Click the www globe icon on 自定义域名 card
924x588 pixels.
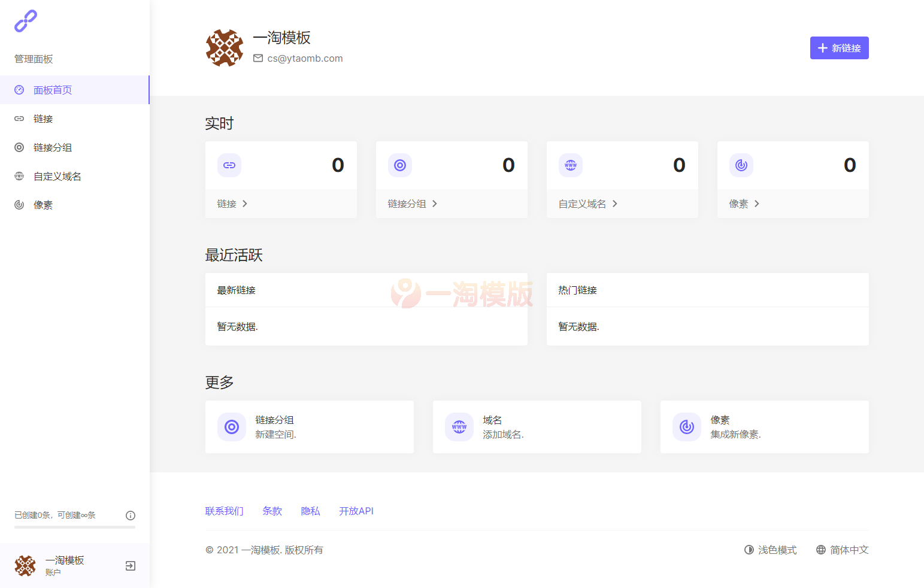pos(570,165)
